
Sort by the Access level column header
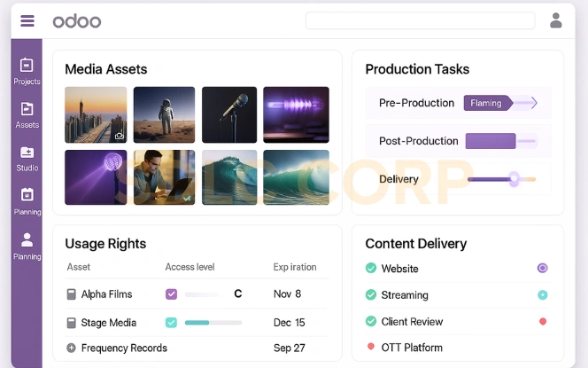tap(190, 267)
